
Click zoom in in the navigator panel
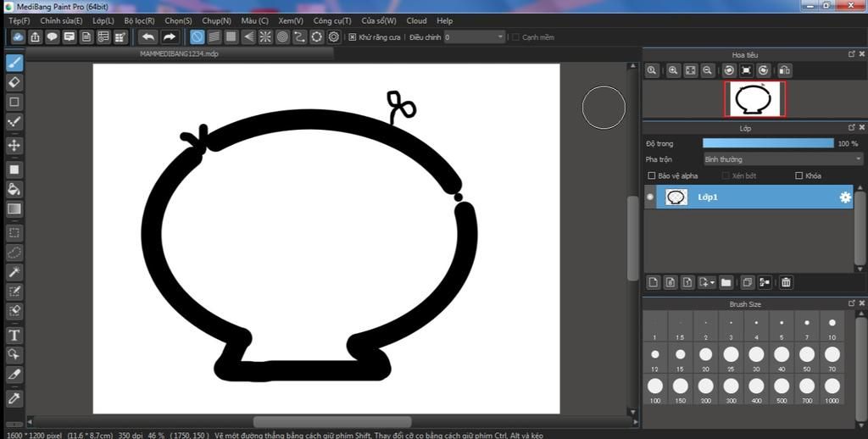[673, 70]
